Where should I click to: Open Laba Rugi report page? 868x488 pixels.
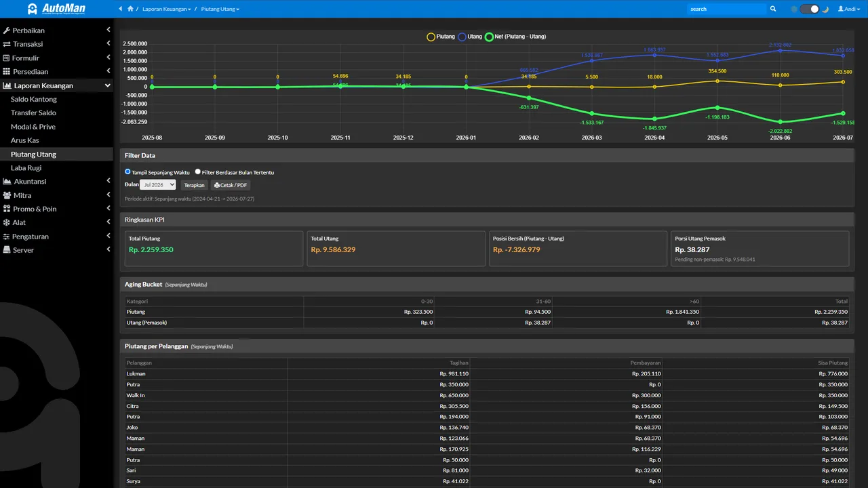coord(26,167)
